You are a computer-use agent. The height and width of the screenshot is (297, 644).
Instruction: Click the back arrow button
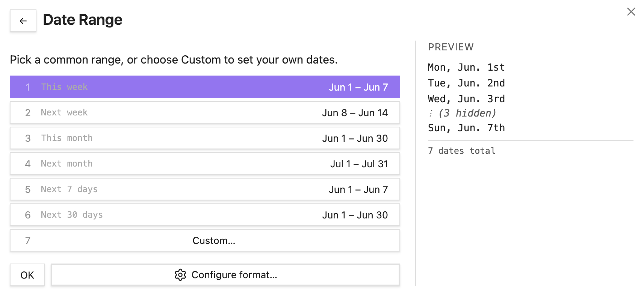(23, 21)
